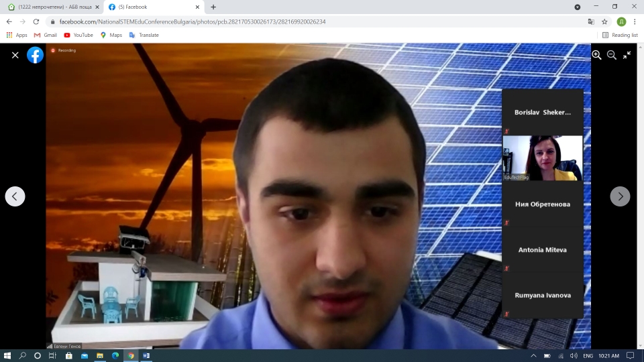Reload the current page

[36, 21]
